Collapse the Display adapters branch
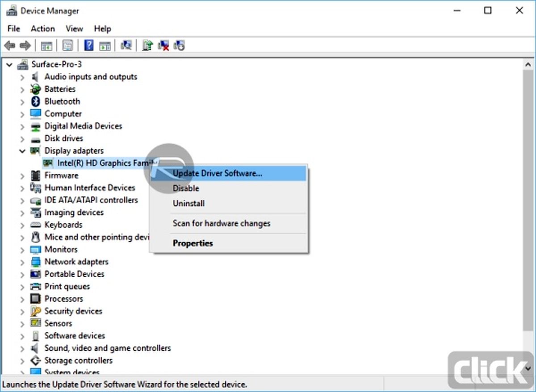 click(x=22, y=151)
